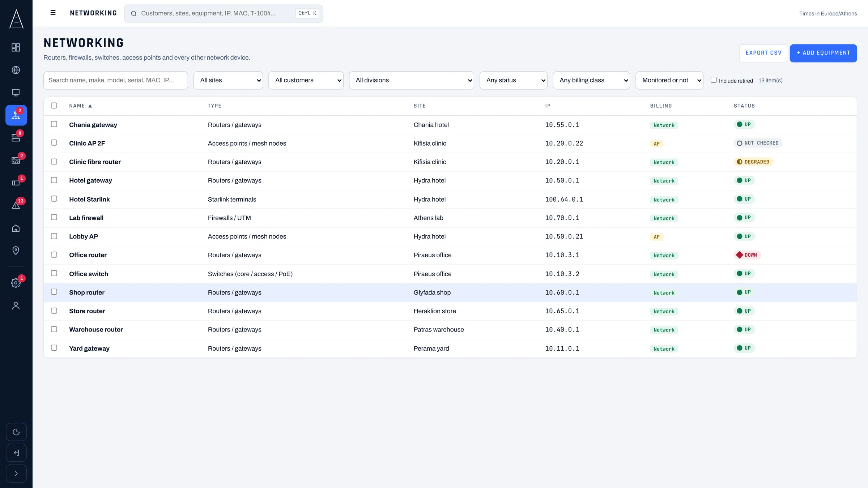This screenshot has width=868, height=488.
Task: Click the DOWN status badge for Office router
Action: (747, 255)
